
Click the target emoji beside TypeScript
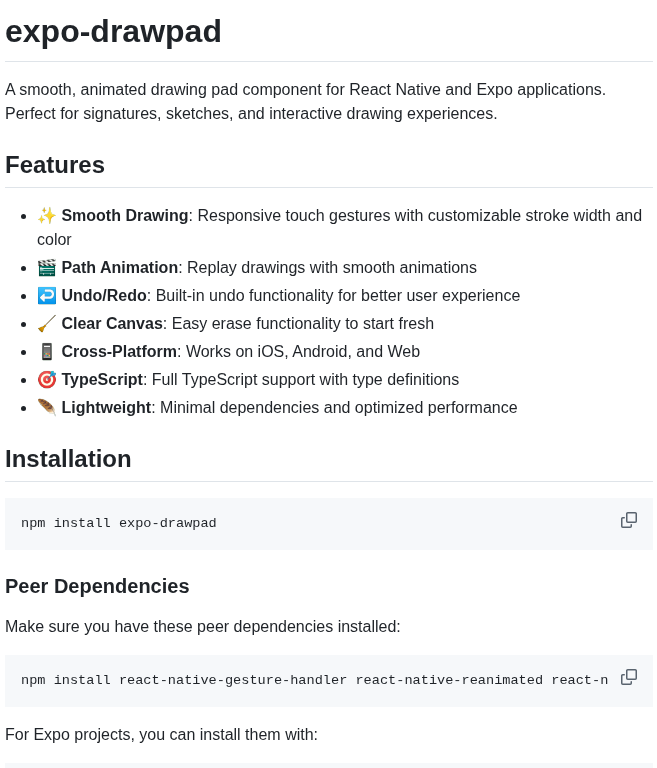(x=47, y=380)
